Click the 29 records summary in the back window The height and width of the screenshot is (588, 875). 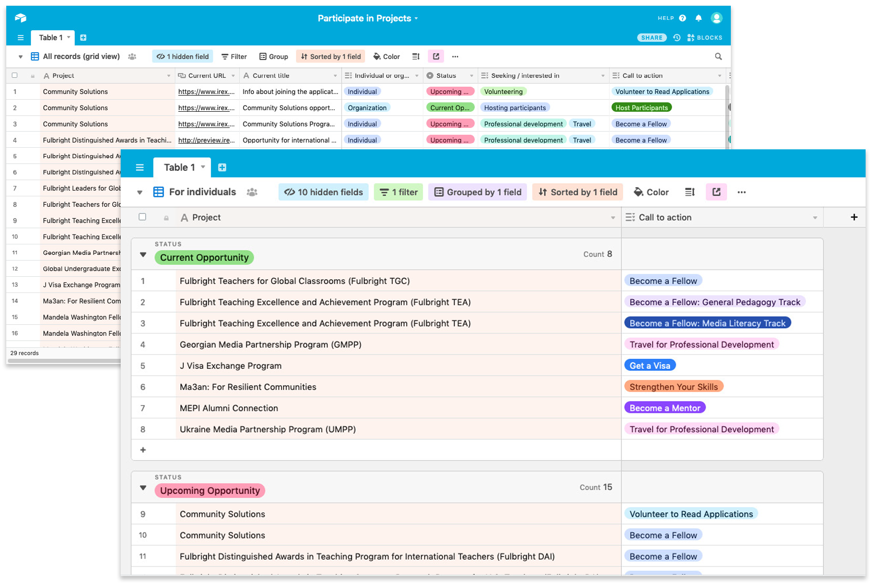25,353
